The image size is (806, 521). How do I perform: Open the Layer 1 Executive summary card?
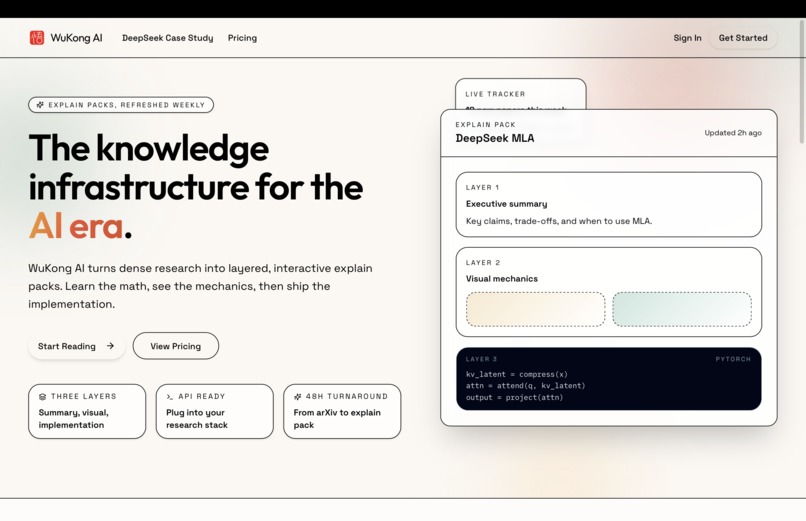point(609,204)
